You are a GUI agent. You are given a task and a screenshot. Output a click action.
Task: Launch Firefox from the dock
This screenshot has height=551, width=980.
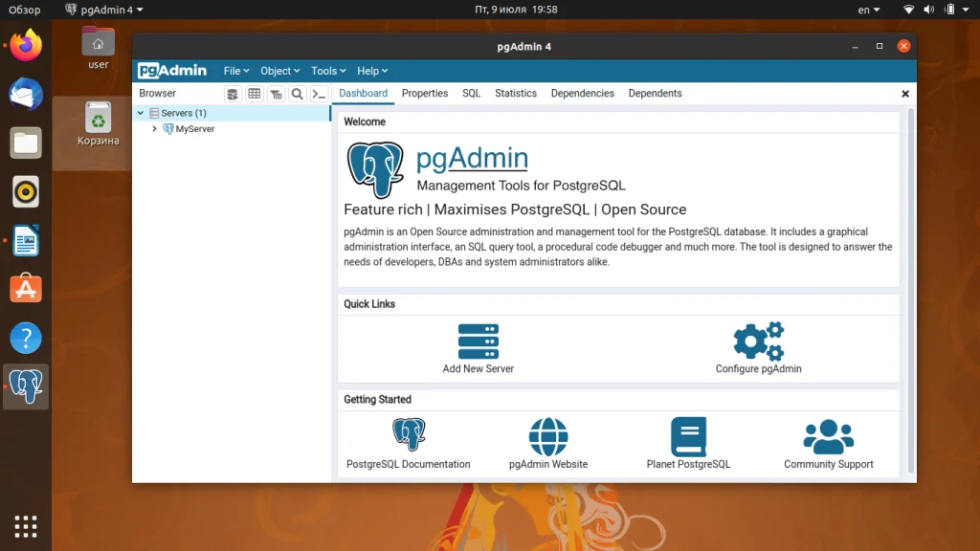24,43
